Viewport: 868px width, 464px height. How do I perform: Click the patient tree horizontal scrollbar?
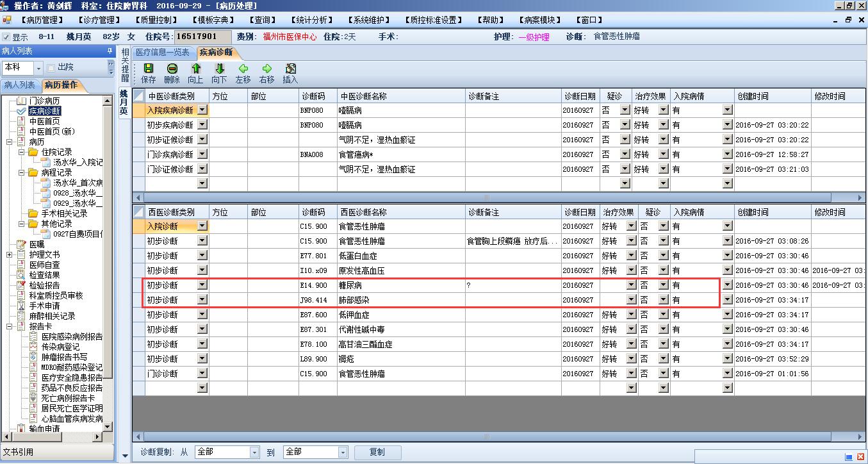click(53, 437)
